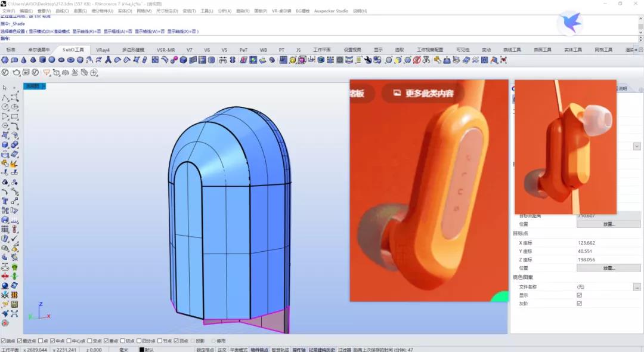Select the SubD branching pipe icon

point(108,60)
